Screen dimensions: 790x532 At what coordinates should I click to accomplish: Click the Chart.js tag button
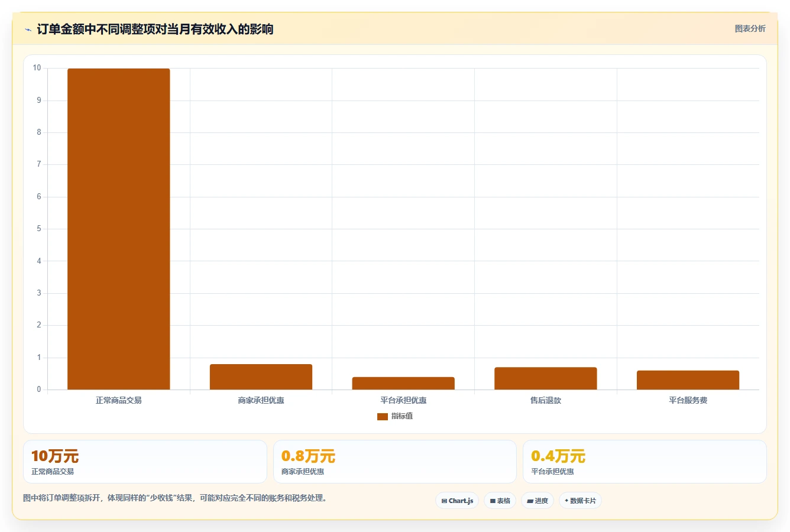tap(457, 501)
